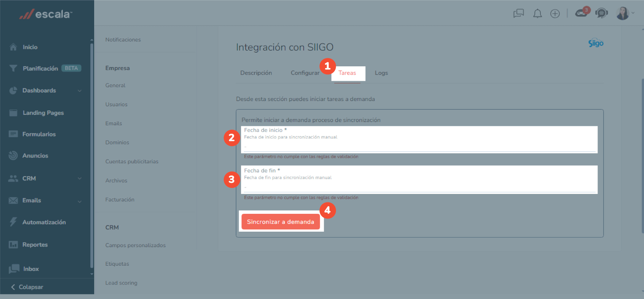
Task: Open Anuncios section
Action: click(35, 156)
